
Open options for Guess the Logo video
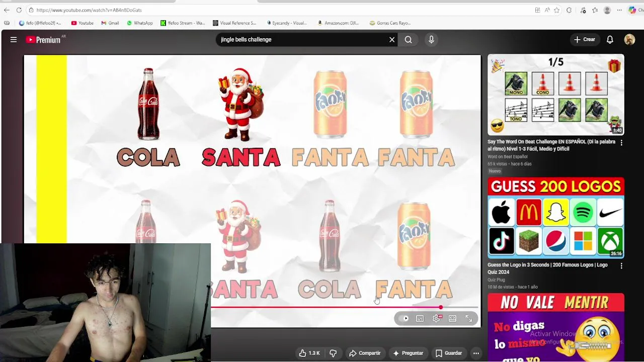pos(621,266)
